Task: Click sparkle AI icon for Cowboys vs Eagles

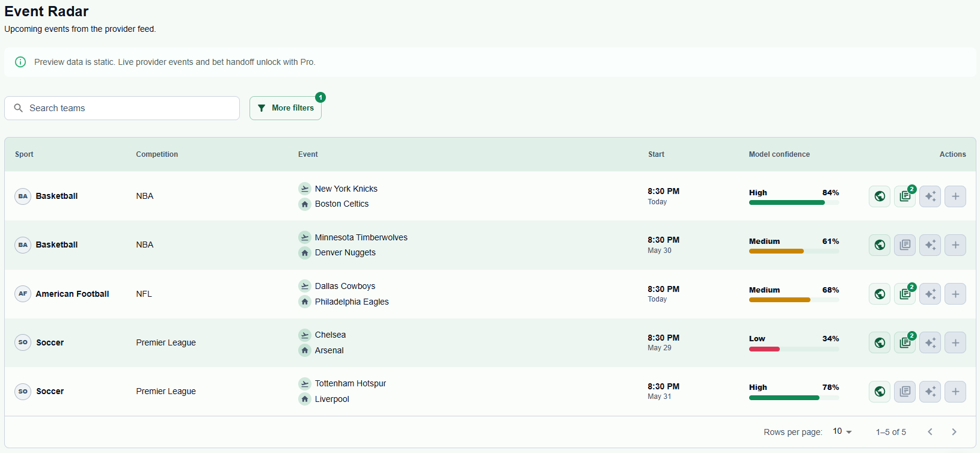Action: 930,294
